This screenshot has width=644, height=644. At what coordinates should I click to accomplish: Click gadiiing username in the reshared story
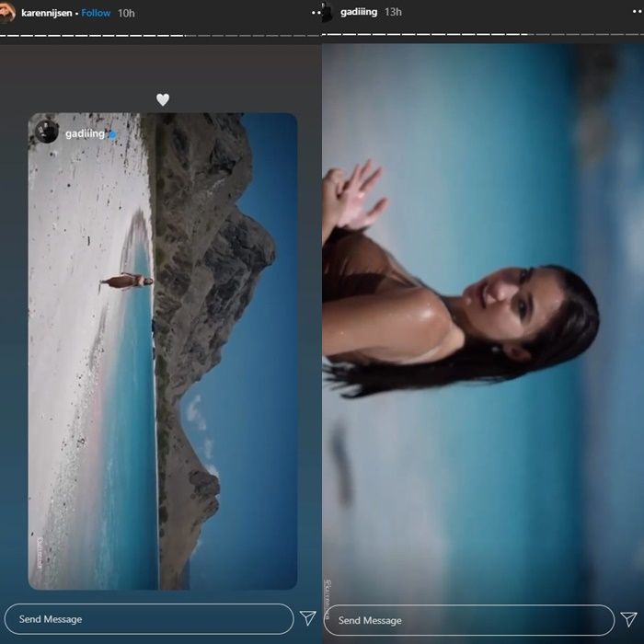85,133
